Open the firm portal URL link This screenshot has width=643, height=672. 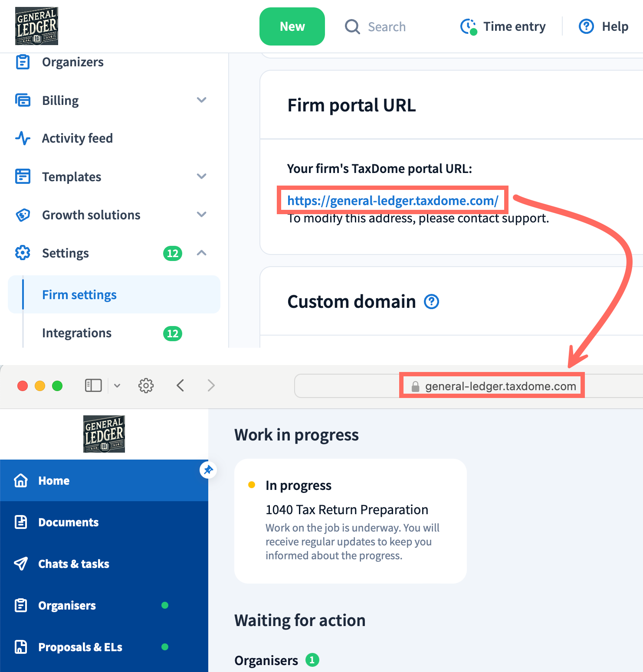click(x=392, y=201)
